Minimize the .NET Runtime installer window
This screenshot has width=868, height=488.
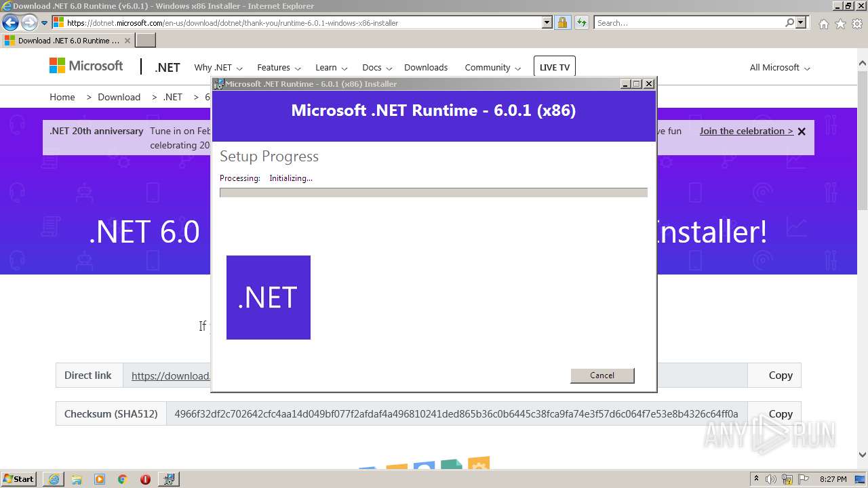pos(625,84)
